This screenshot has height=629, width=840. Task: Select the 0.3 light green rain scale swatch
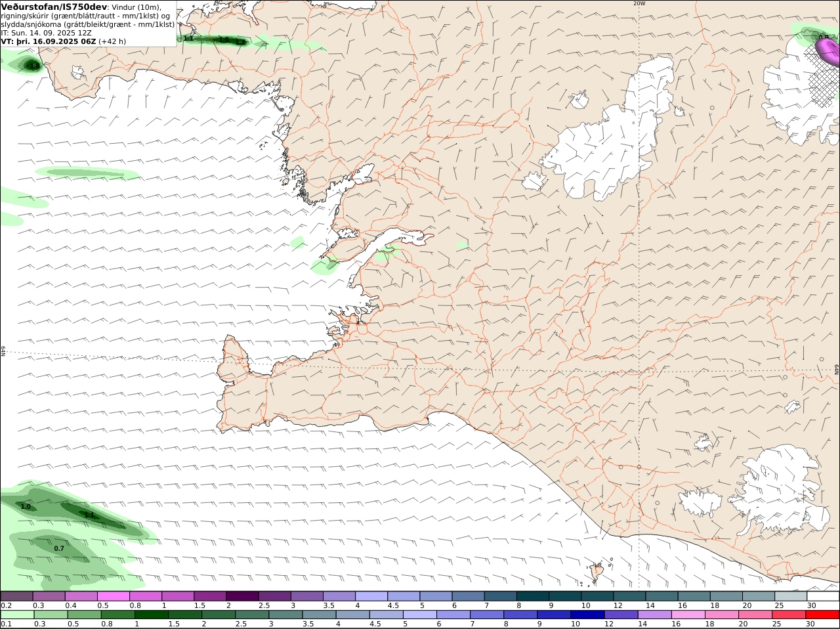[x=51, y=615]
